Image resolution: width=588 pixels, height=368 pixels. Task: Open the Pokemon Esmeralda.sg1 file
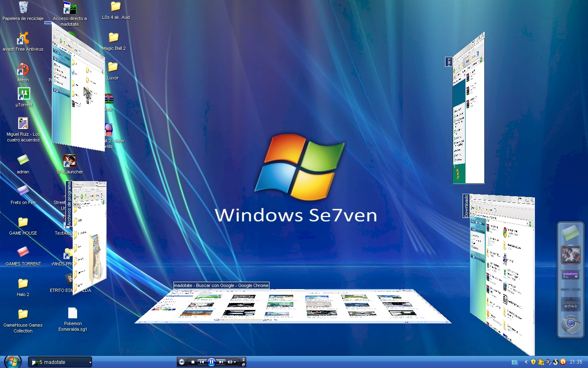point(73,319)
